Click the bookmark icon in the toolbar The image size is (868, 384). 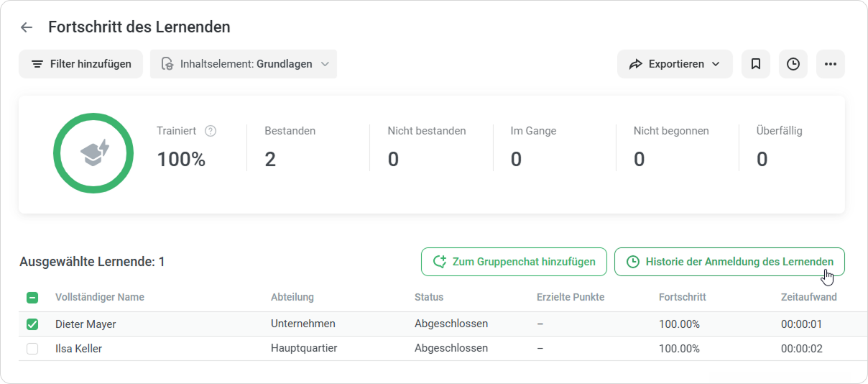[756, 64]
